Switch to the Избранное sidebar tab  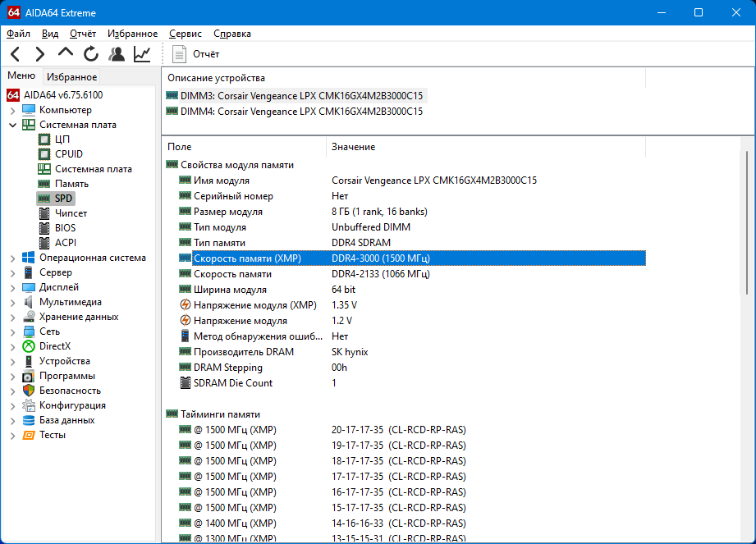pyautogui.click(x=72, y=76)
